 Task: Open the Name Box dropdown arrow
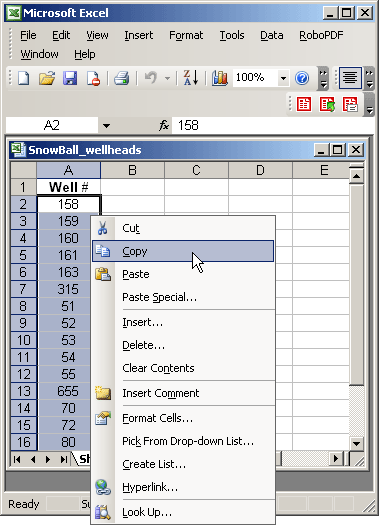tap(106, 126)
